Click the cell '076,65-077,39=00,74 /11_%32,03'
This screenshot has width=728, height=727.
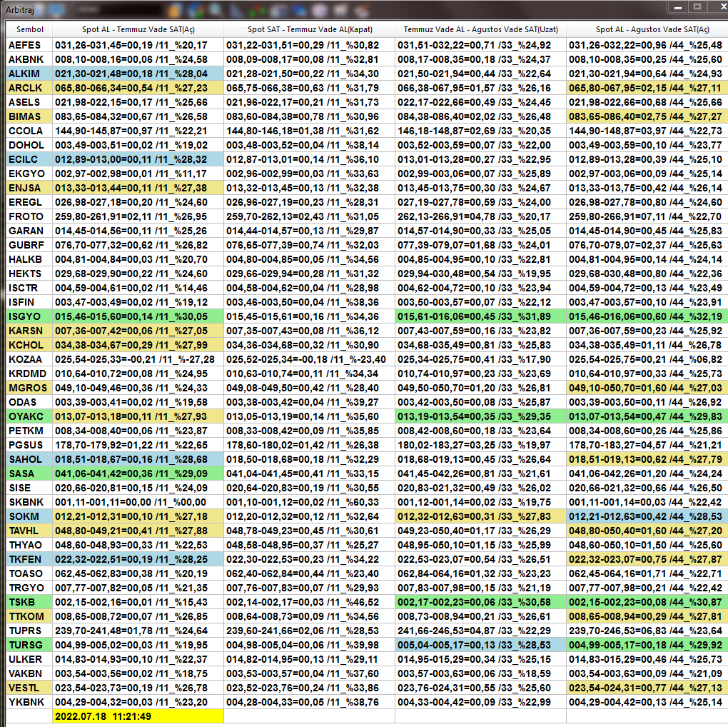click(309, 245)
